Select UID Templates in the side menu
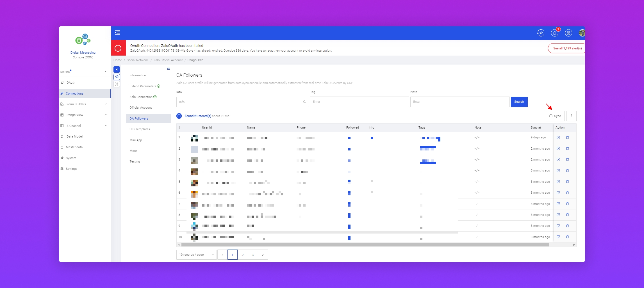 (x=140, y=129)
